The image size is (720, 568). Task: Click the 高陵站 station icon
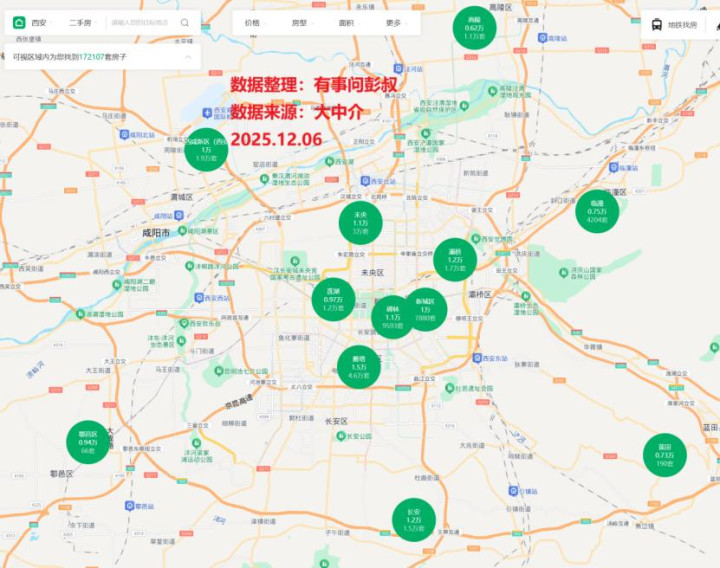click(542, 38)
